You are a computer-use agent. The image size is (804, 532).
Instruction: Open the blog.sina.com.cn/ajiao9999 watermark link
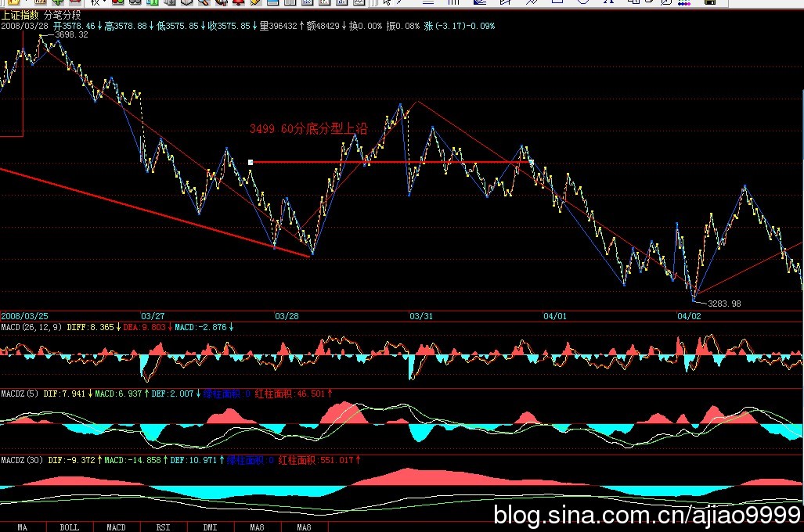[645, 515]
